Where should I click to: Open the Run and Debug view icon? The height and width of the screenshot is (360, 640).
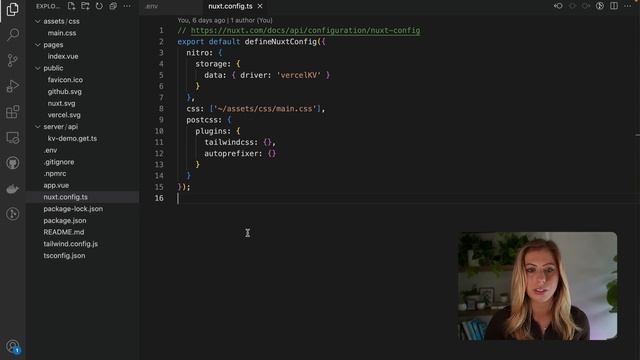click(x=13, y=86)
